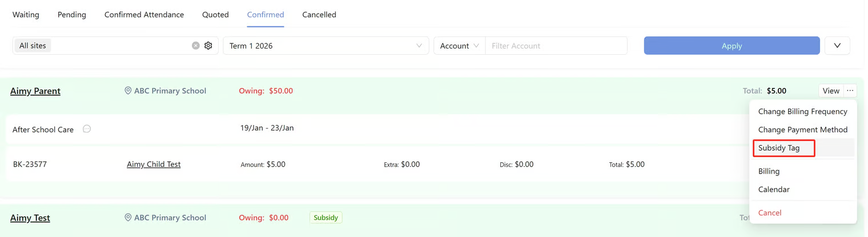868x237 pixels.
Task: Expand additional filters with the chevron button
Action: pyautogui.click(x=837, y=46)
